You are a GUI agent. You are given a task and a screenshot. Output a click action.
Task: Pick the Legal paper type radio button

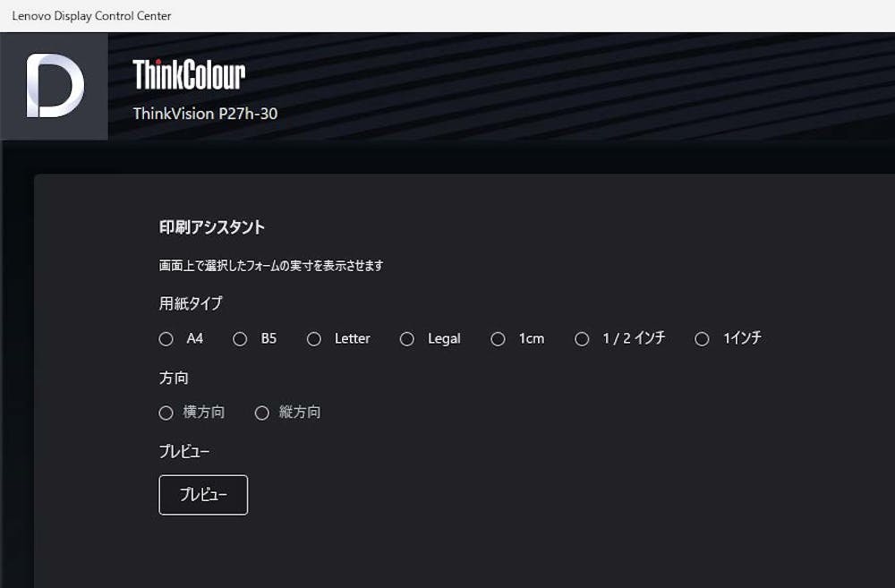point(407,339)
